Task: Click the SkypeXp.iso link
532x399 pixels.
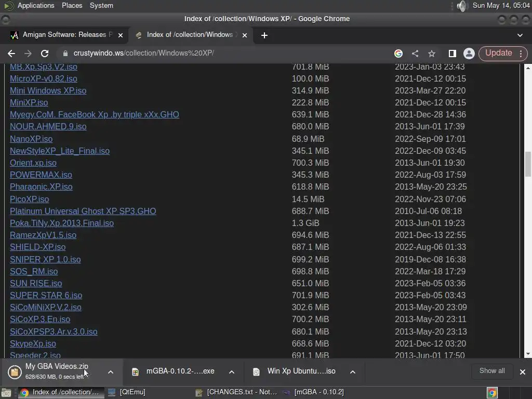Action: coord(33,344)
